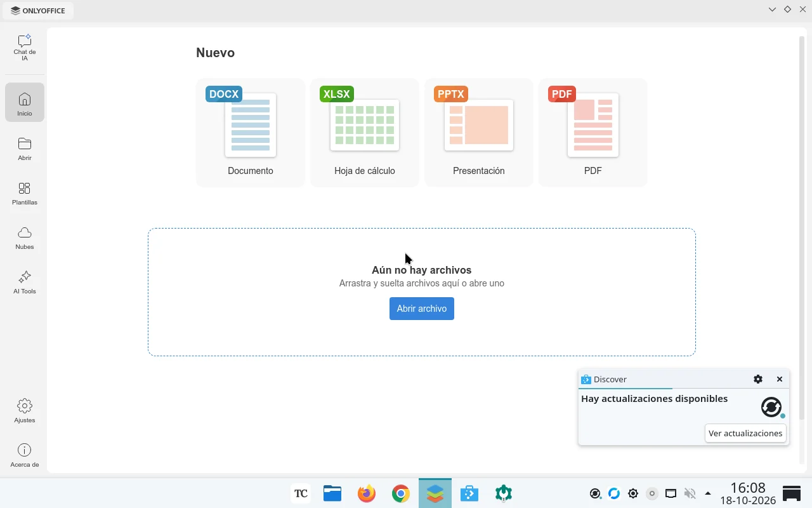
Task: Click the muted volume tray icon
Action: 690,493
